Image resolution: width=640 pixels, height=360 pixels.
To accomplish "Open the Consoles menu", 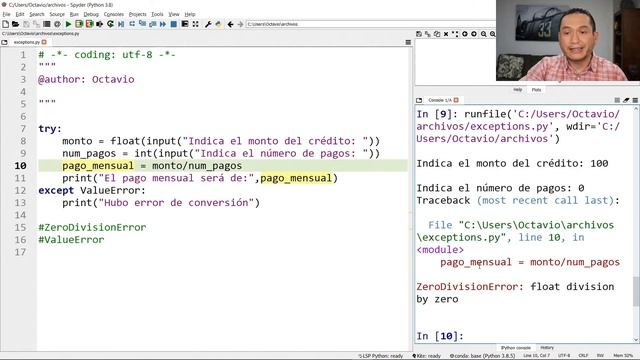I will (x=113, y=14).
